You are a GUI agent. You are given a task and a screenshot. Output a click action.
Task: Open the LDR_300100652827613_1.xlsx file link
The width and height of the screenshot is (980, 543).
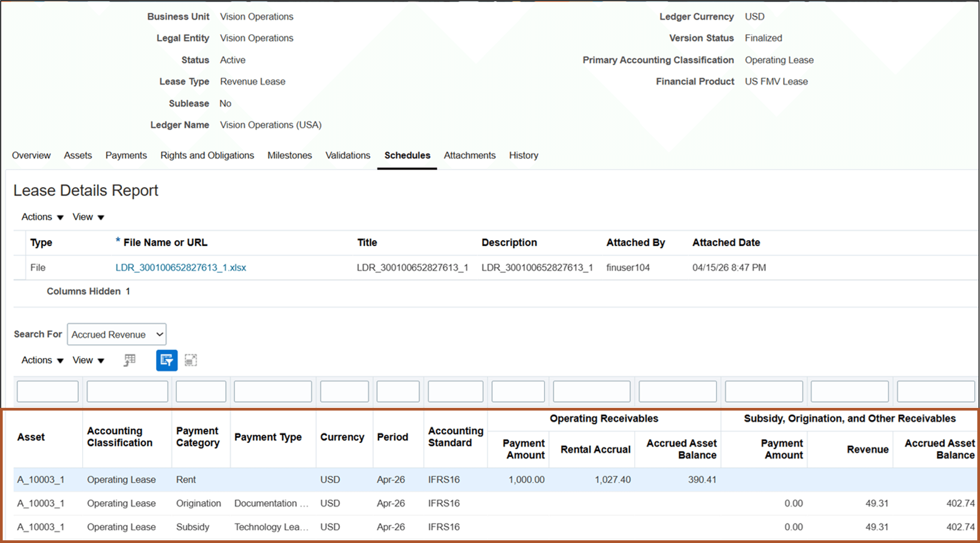181,268
